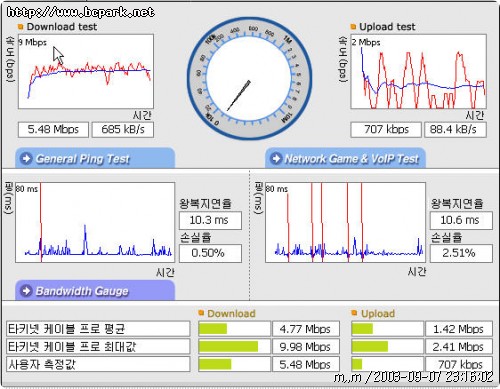Click the 9.98 Mbps download value
This screenshot has height=389, width=500.
click(x=306, y=347)
